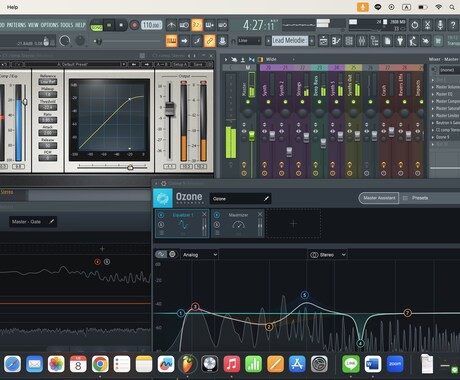Toggle the link chain icon in the toolbar
Viewport: 460px width, 380px height.
point(210,41)
